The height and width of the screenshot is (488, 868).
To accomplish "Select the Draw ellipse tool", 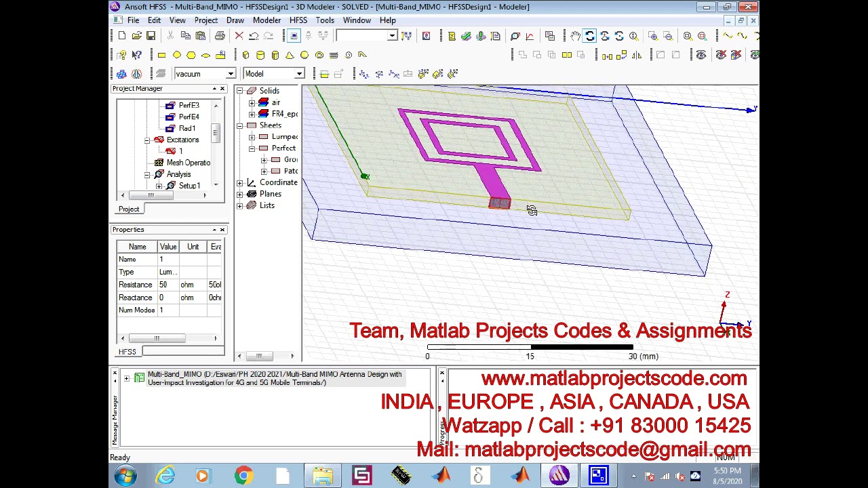I will [205, 55].
